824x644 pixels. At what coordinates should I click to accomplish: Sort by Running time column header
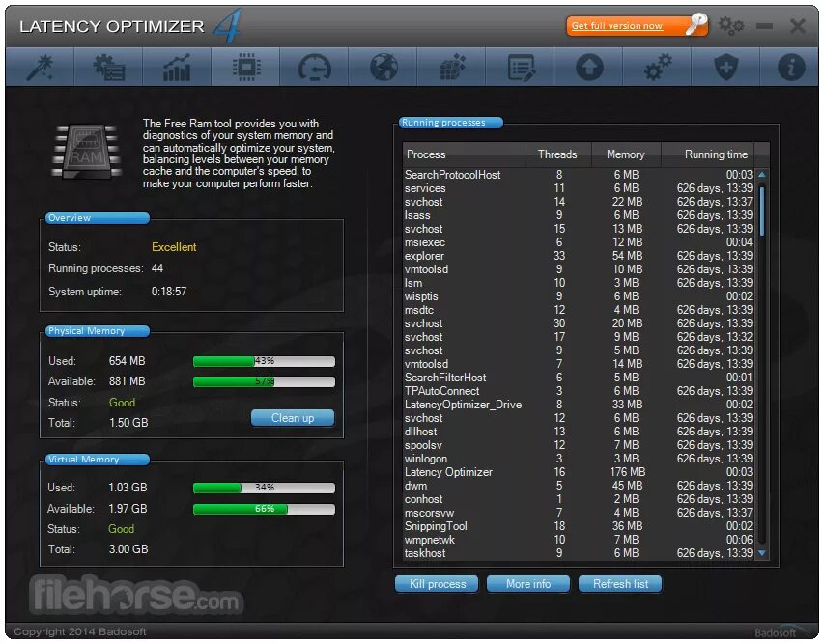(x=716, y=154)
